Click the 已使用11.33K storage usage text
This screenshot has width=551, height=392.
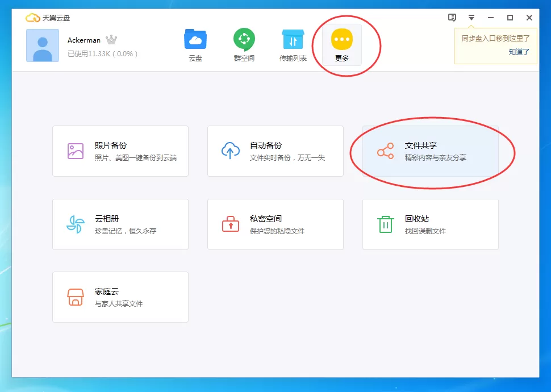coord(103,54)
